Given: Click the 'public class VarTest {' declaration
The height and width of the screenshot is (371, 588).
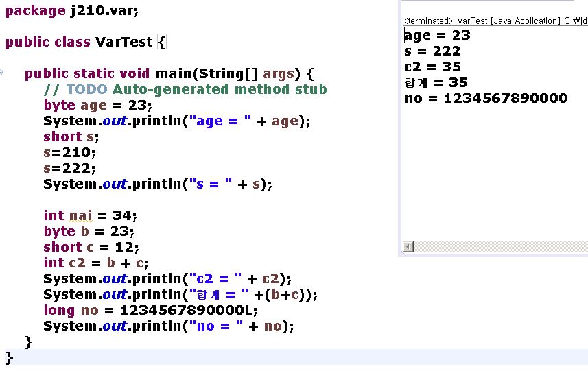Looking at the screenshot, I should 86,42.
